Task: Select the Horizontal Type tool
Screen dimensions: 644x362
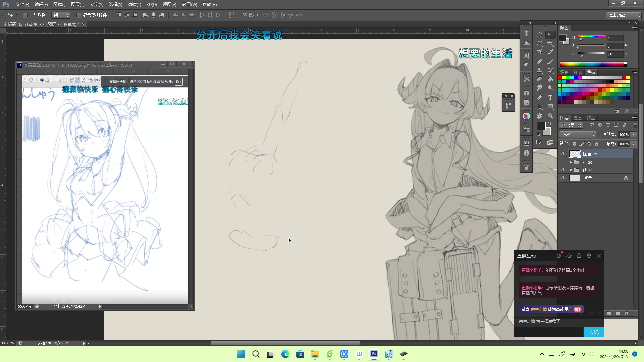Action: click(x=550, y=98)
